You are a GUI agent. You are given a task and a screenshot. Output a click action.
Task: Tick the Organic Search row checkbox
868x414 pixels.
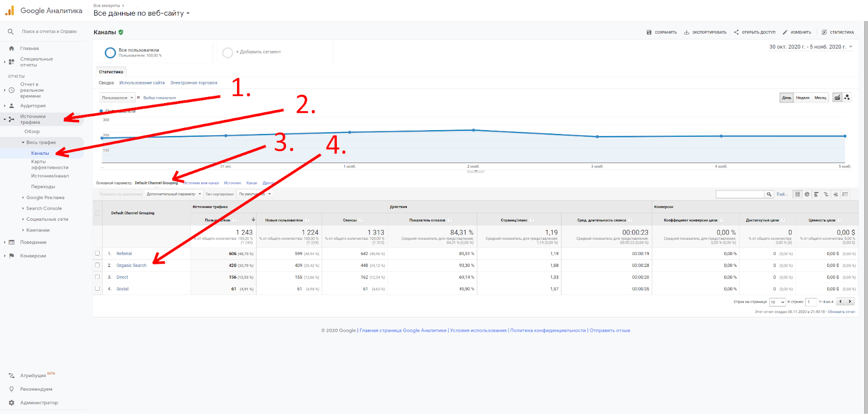tap(98, 265)
